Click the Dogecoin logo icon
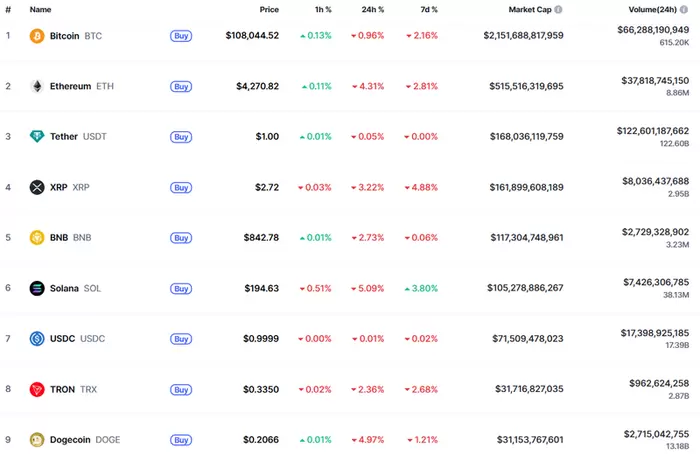 [37, 440]
